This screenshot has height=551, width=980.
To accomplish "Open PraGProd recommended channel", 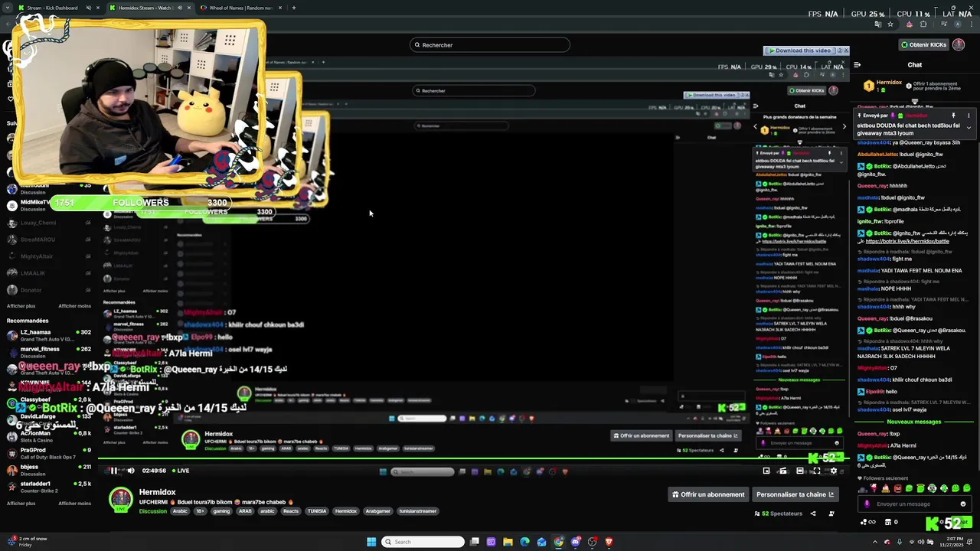I will pyautogui.click(x=49, y=453).
